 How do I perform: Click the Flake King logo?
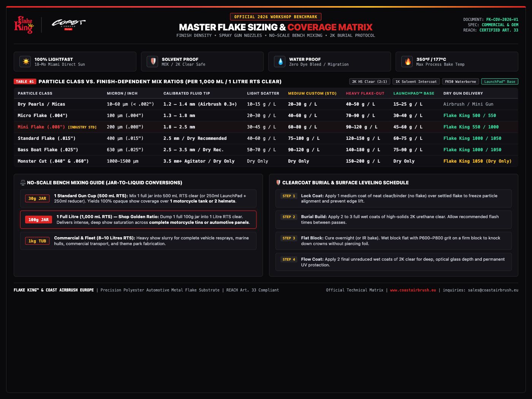pyautogui.click(x=24, y=25)
